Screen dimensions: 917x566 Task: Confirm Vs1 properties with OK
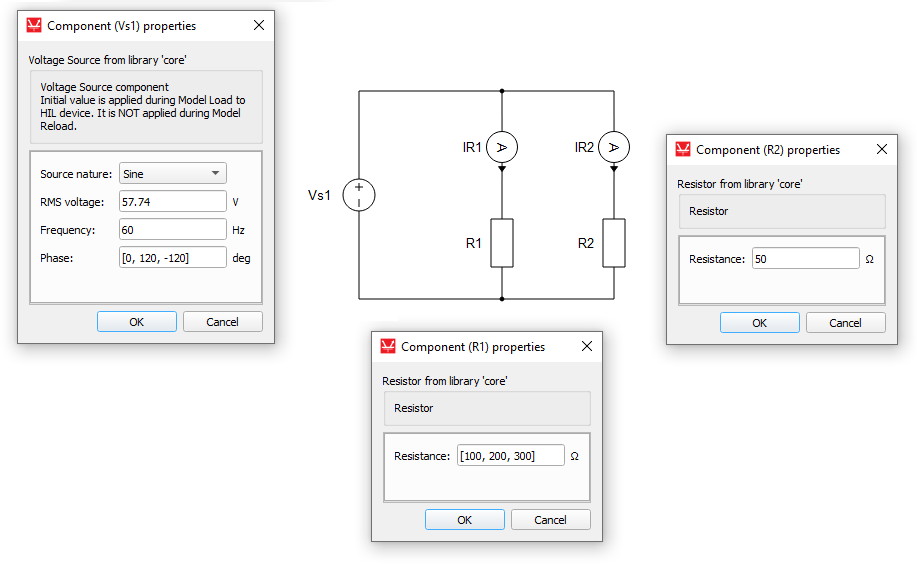pyautogui.click(x=137, y=322)
